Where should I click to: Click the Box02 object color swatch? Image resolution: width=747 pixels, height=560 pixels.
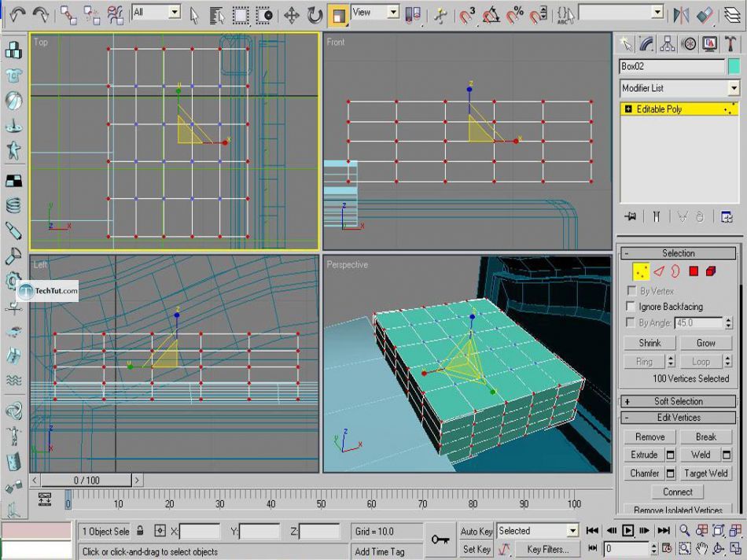[x=734, y=67]
